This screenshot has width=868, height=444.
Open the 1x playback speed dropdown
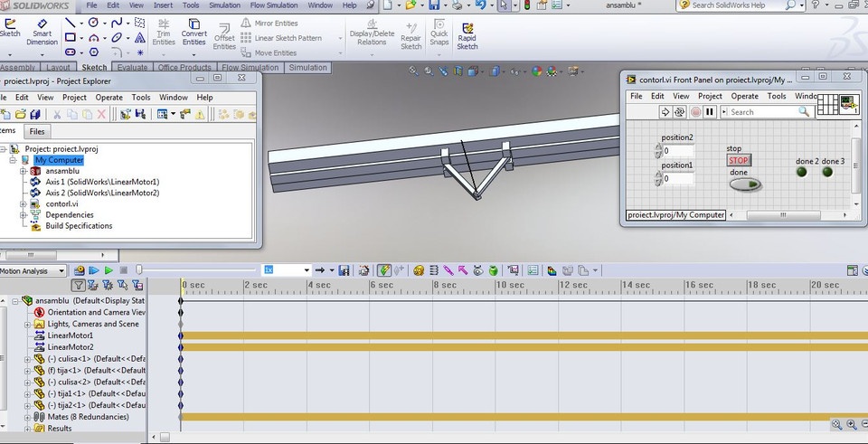307,270
